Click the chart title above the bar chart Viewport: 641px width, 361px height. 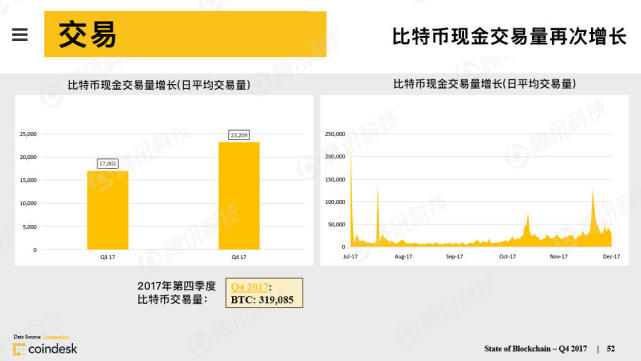coord(159,85)
